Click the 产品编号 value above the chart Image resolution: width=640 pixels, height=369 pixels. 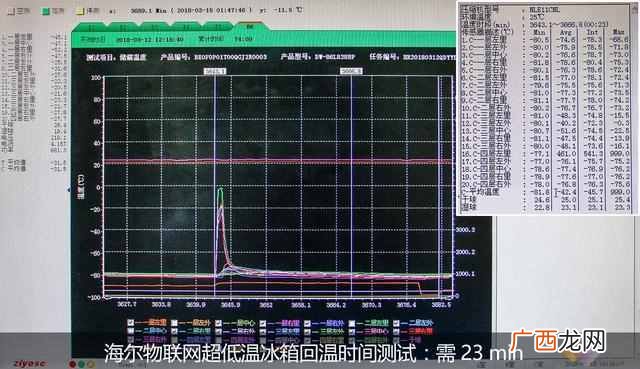[230, 57]
